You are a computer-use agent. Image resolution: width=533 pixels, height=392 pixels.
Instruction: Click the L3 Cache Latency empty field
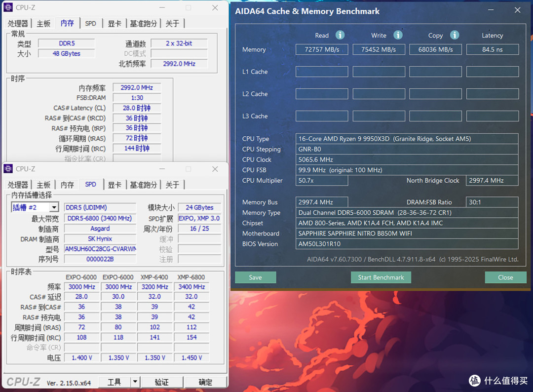492,116
